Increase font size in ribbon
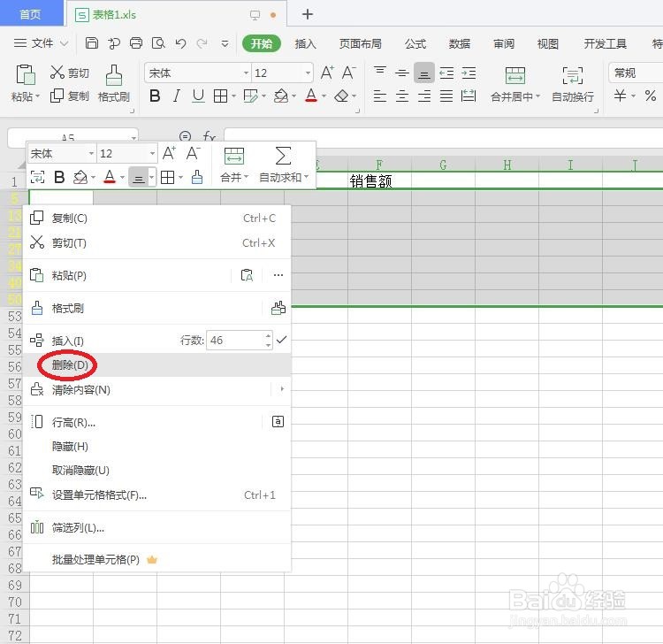 pos(327,73)
